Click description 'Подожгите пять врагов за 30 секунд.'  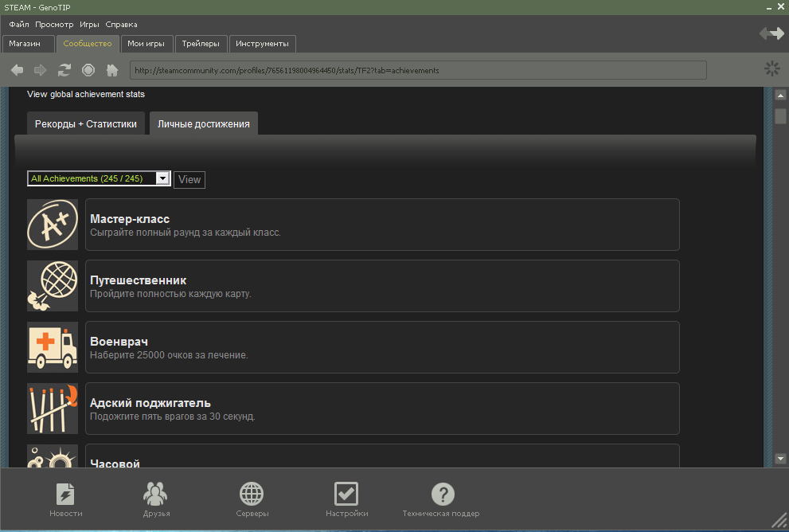click(x=173, y=417)
